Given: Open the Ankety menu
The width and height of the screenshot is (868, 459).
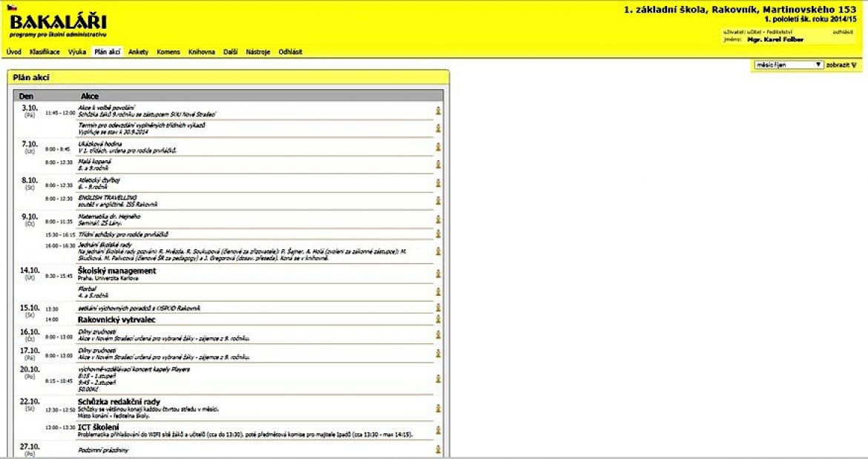Looking at the screenshot, I should pos(139,52).
